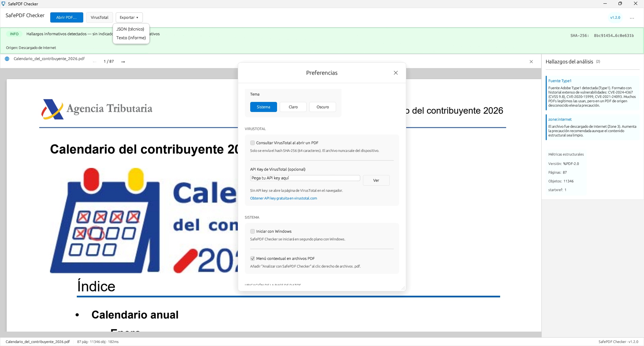Select the "Claro" theme option
The height and width of the screenshot is (346, 644).
coord(293,107)
